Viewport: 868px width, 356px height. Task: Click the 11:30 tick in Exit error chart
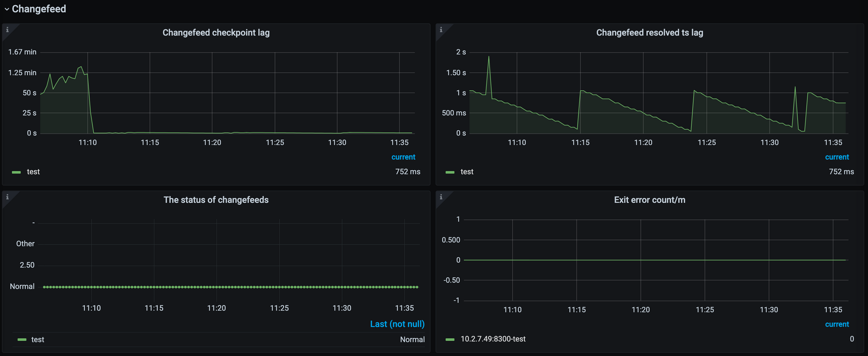pos(769,310)
